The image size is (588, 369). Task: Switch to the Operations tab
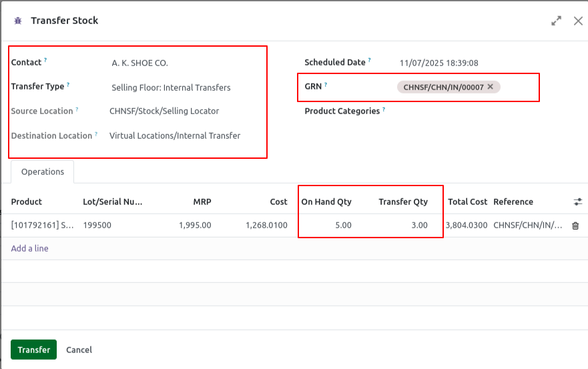[42, 171]
